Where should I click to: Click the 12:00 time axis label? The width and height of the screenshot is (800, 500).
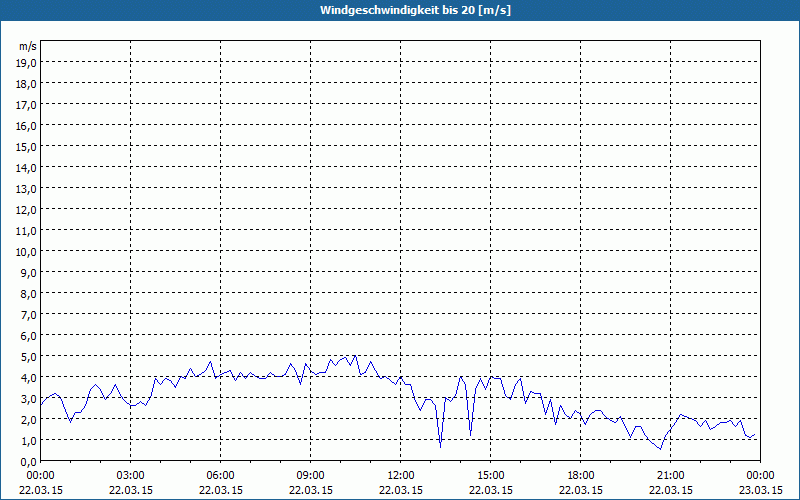click(x=401, y=476)
